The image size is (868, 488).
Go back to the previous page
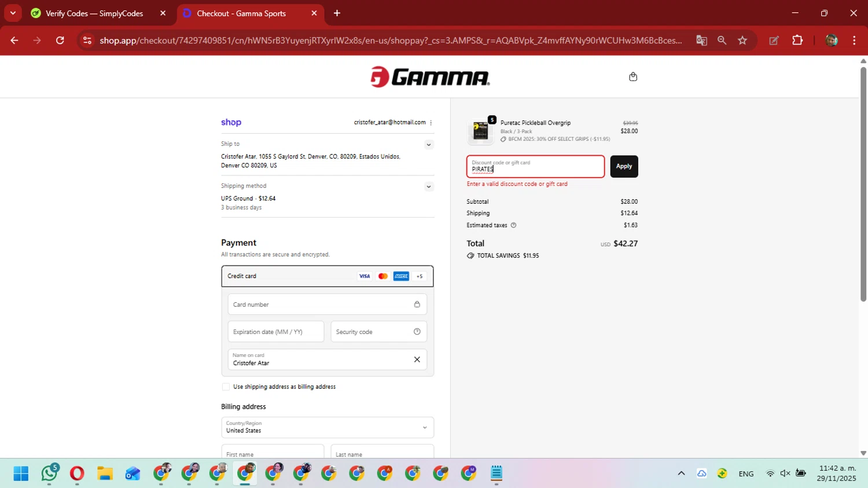point(14,41)
